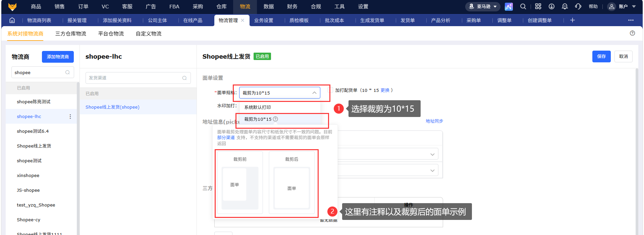Switch to the 三方仓库物流 tab
644x235 pixels.
click(x=71, y=34)
